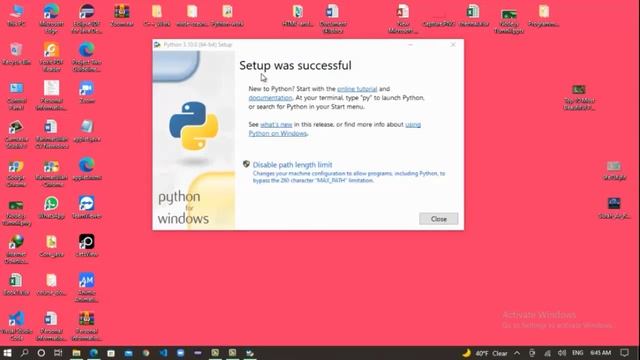This screenshot has width=640, height=360.
Task: Click Disable path length limit
Action: pos(292,165)
